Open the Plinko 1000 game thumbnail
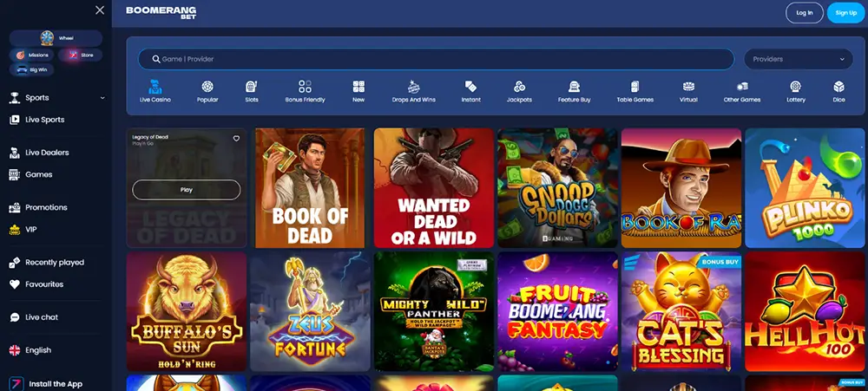 805,188
